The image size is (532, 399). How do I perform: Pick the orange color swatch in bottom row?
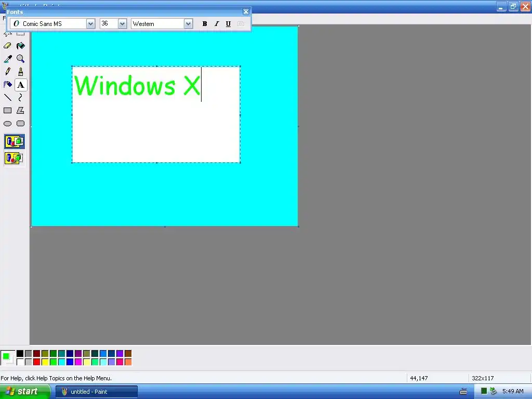(x=128, y=362)
